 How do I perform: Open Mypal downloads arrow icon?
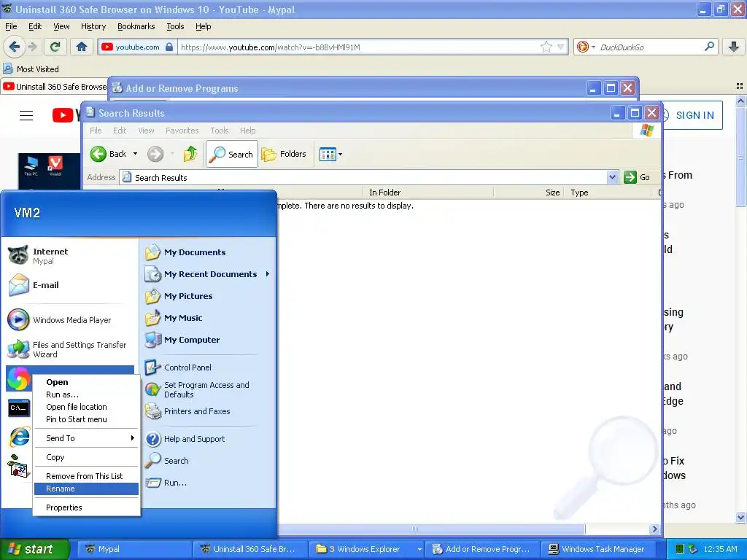click(734, 47)
